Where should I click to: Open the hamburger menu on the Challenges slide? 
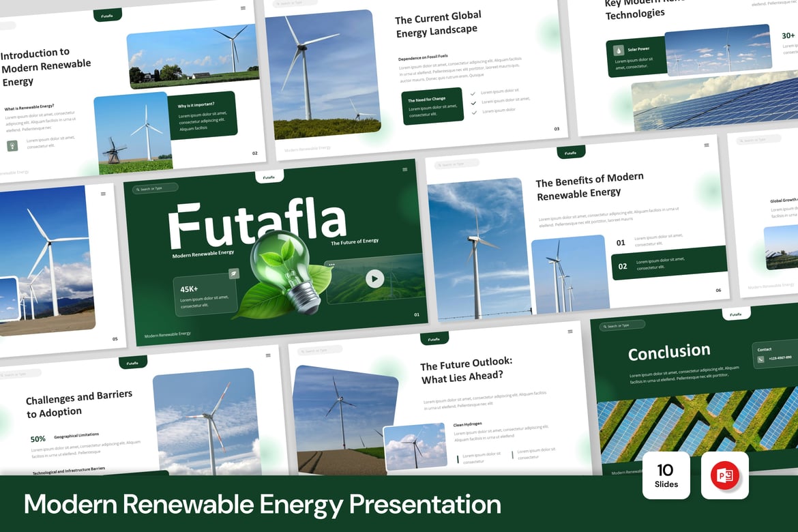point(268,355)
